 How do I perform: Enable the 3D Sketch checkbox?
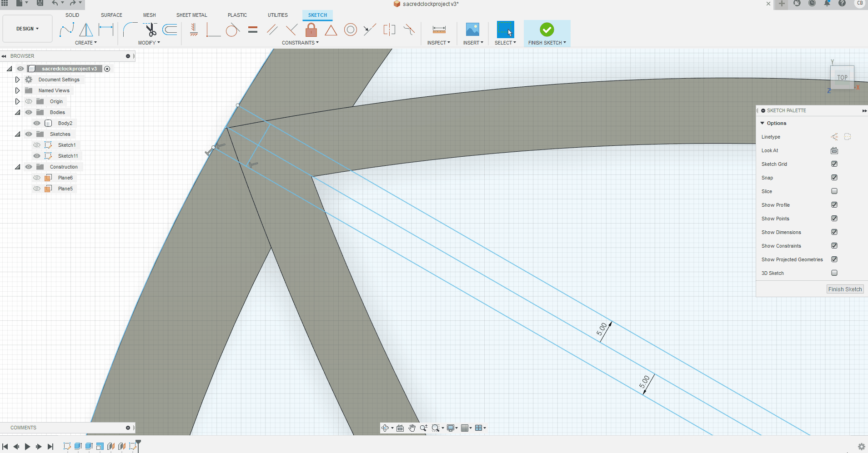coord(834,273)
